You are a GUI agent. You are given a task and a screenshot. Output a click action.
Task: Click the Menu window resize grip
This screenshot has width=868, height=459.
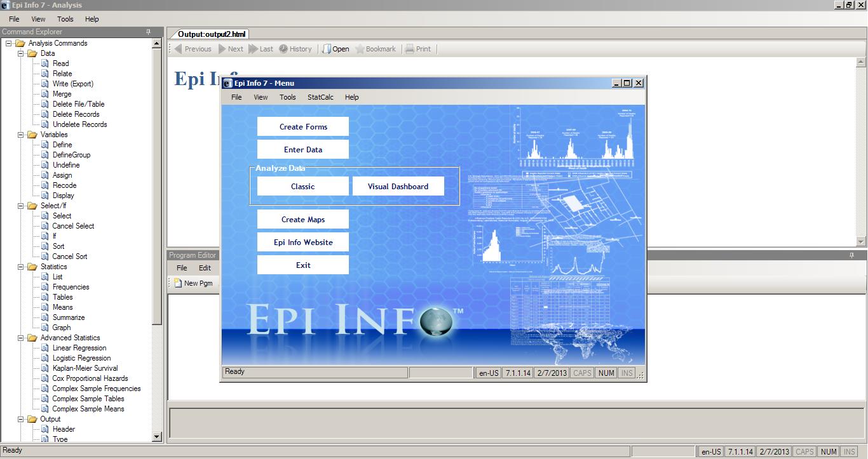click(x=641, y=375)
